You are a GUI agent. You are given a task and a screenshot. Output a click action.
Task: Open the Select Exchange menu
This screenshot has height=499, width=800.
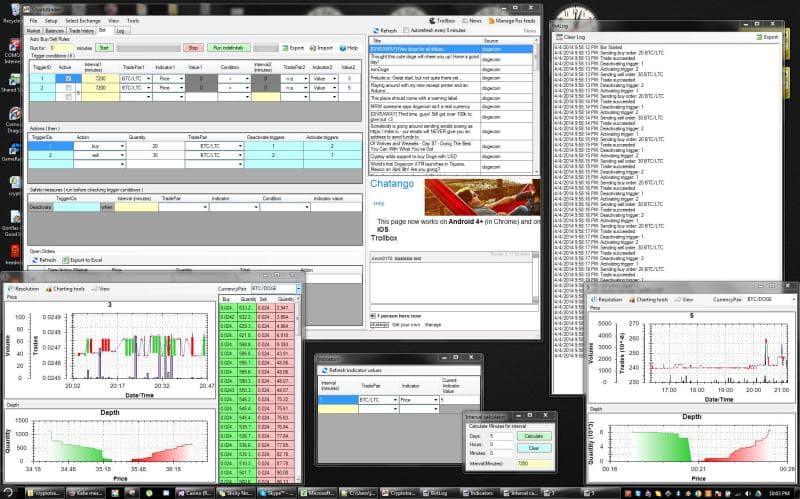[81, 20]
